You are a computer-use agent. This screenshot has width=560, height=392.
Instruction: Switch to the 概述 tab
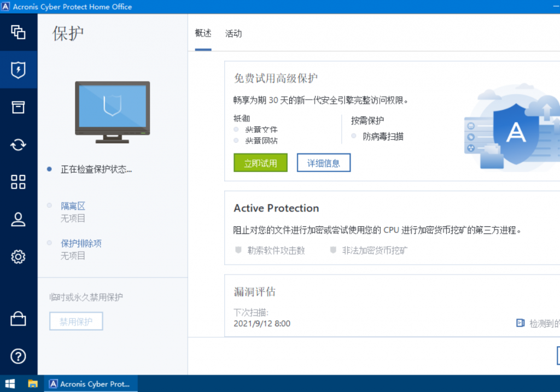click(x=203, y=33)
